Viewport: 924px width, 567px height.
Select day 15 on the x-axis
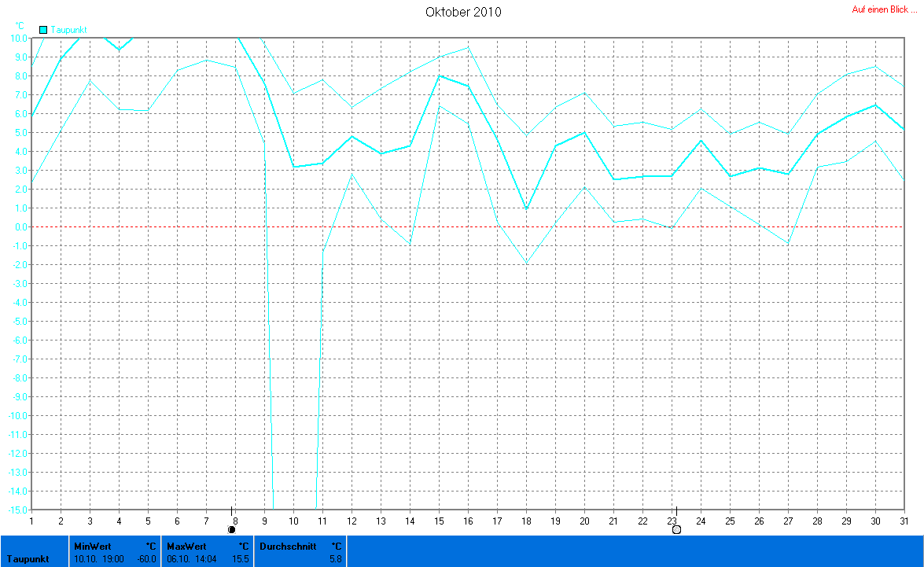click(439, 521)
